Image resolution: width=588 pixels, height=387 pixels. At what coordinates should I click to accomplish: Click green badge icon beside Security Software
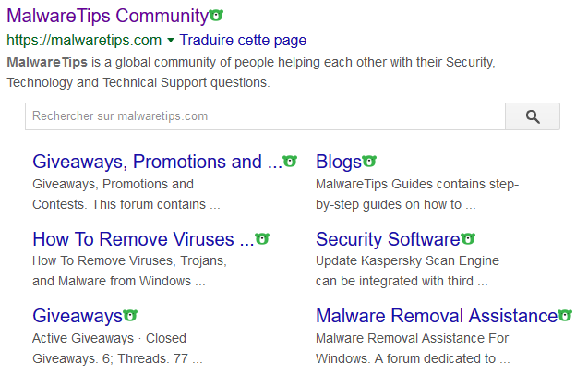[468, 239]
